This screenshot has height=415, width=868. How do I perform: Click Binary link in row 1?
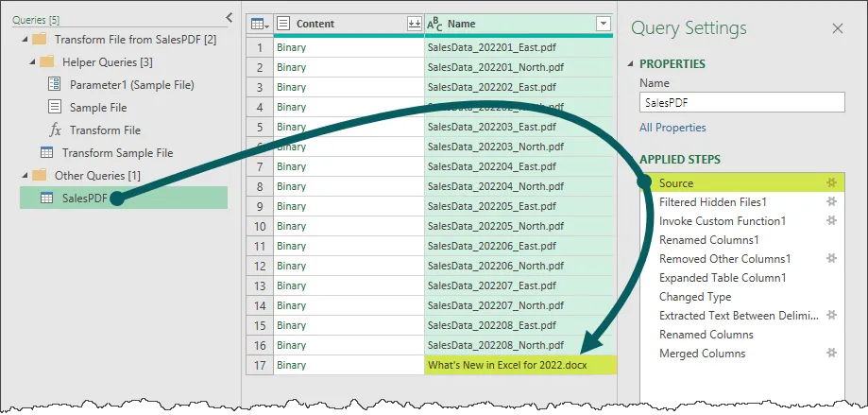click(x=291, y=45)
